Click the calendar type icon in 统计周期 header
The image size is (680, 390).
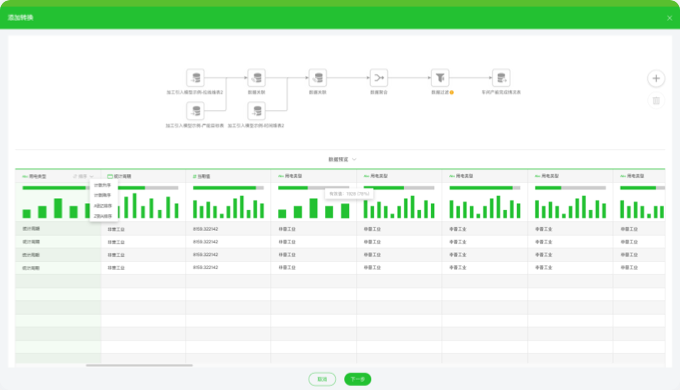(x=110, y=176)
